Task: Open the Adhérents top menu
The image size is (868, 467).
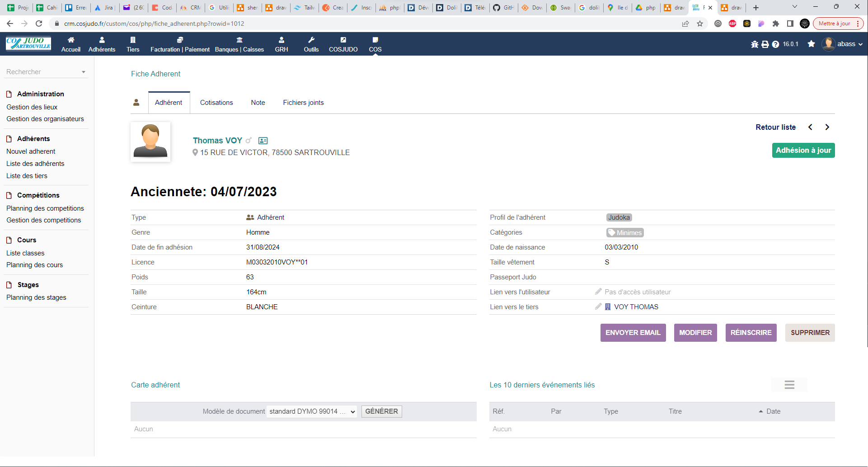Action: 102,44
